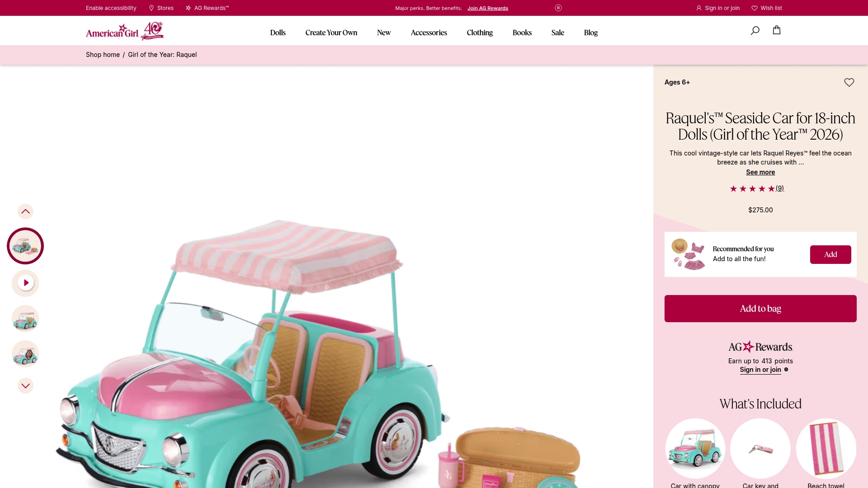Viewport: 868px width, 488px height.
Task: Play the product video thumbnail
Action: coord(25,283)
